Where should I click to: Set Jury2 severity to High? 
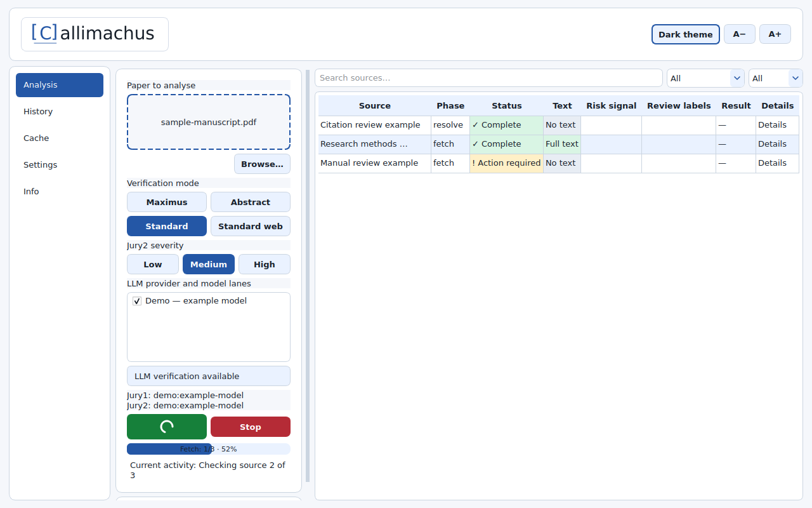click(265, 264)
